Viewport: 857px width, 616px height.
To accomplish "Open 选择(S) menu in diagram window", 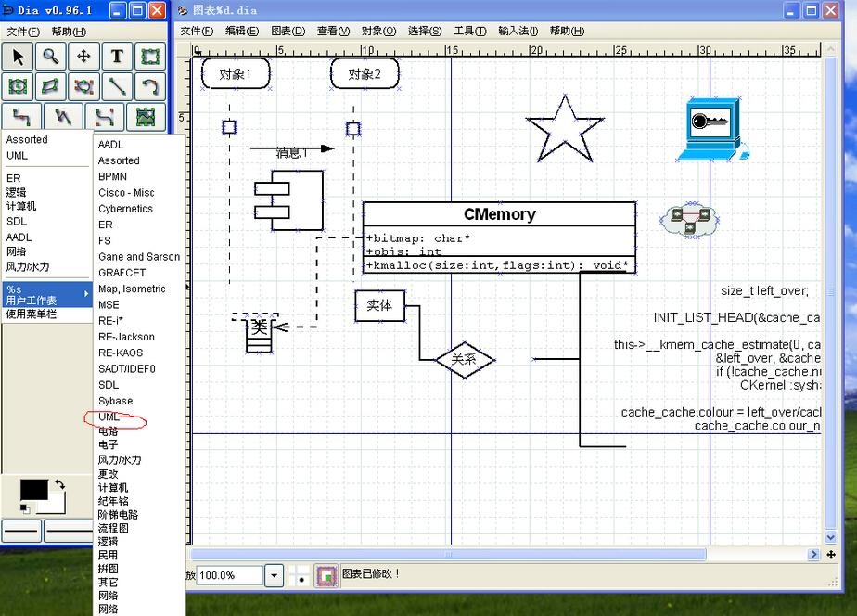I will [x=425, y=32].
